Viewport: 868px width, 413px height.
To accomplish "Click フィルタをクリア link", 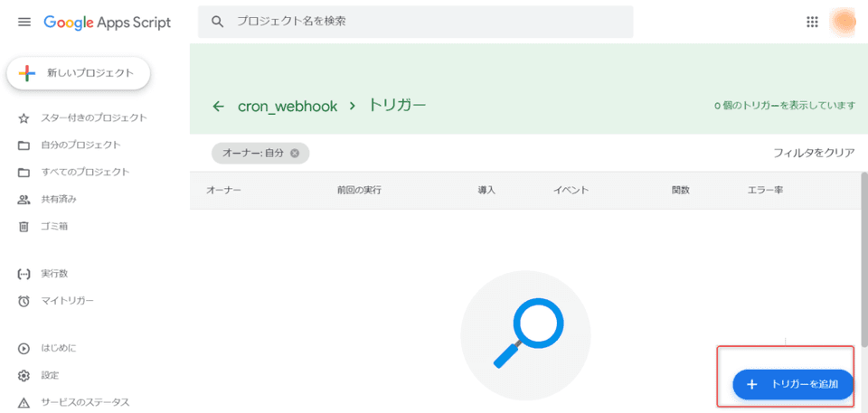I will 814,153.
